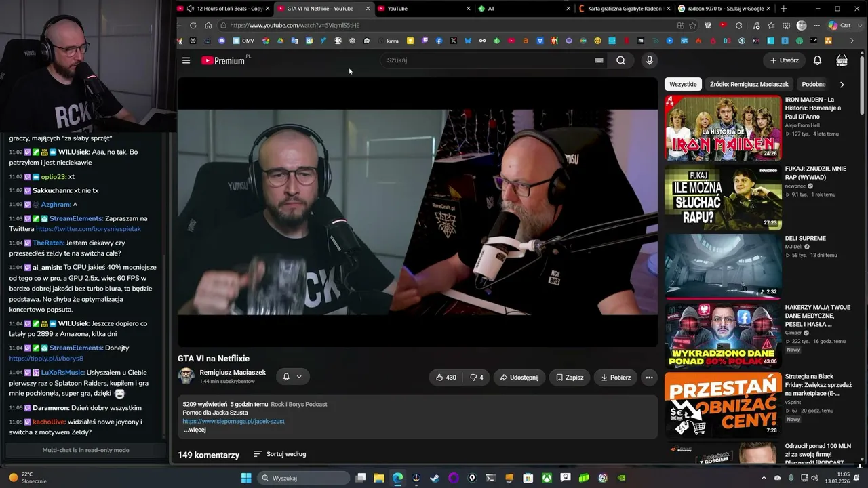868x488 pixels.
Task: Select the Podobne filter chip
Action: click(x=814, y=85)
